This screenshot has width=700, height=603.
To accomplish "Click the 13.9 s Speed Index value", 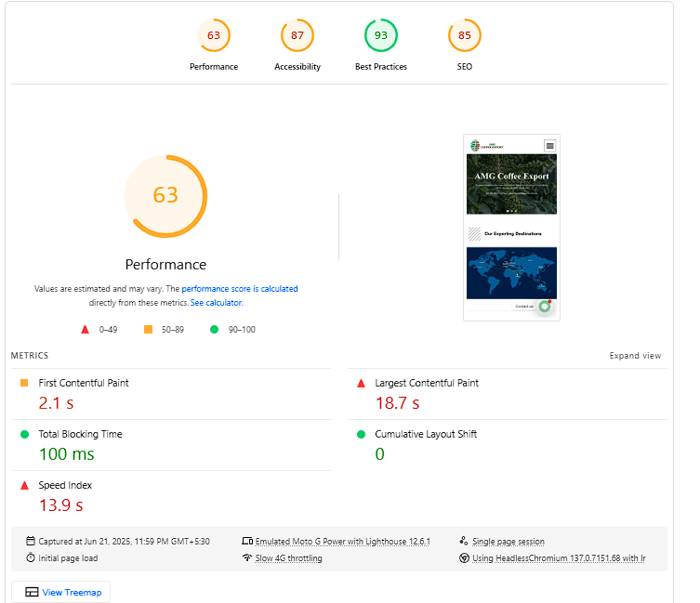I will [60, 505].
